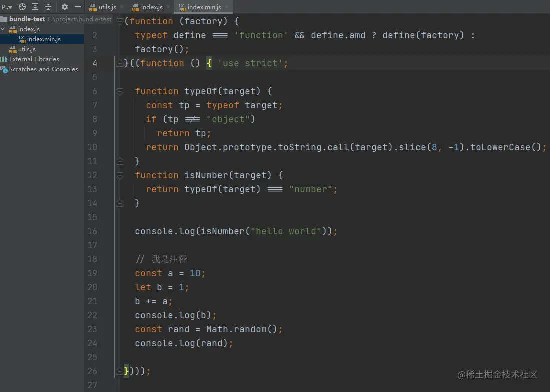The width and height of the screenshot is (550, 392).
Task: Click Math.random() call on line 23
Action: coord(242,329)
